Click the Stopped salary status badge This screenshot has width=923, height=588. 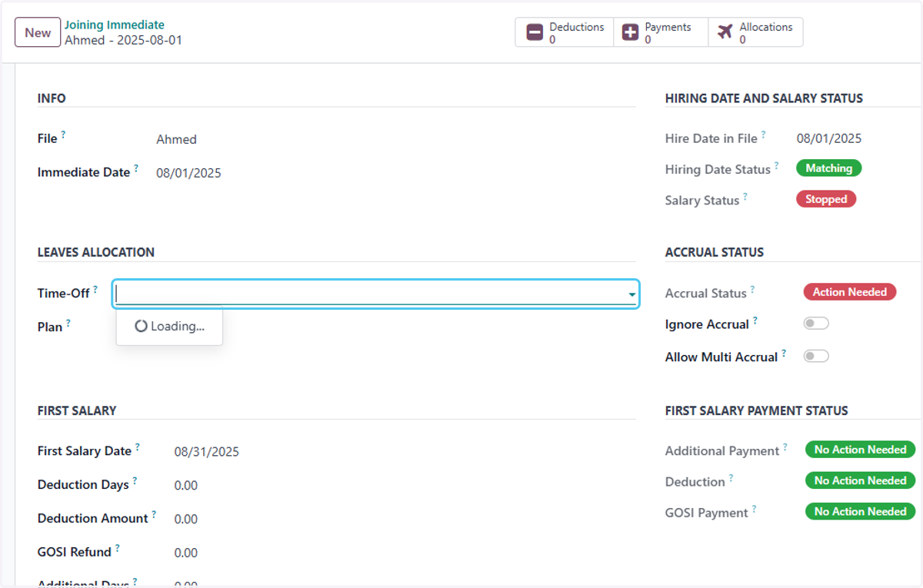coord(826,199)
